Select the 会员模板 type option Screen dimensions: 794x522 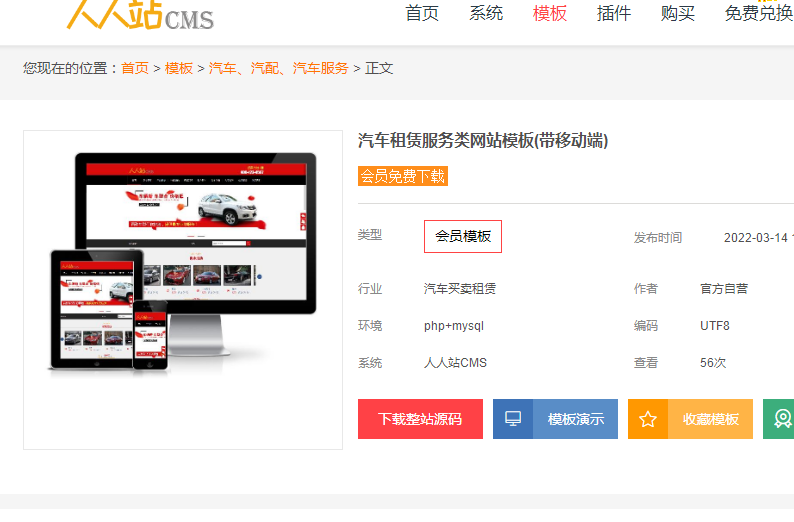(463, 237)
